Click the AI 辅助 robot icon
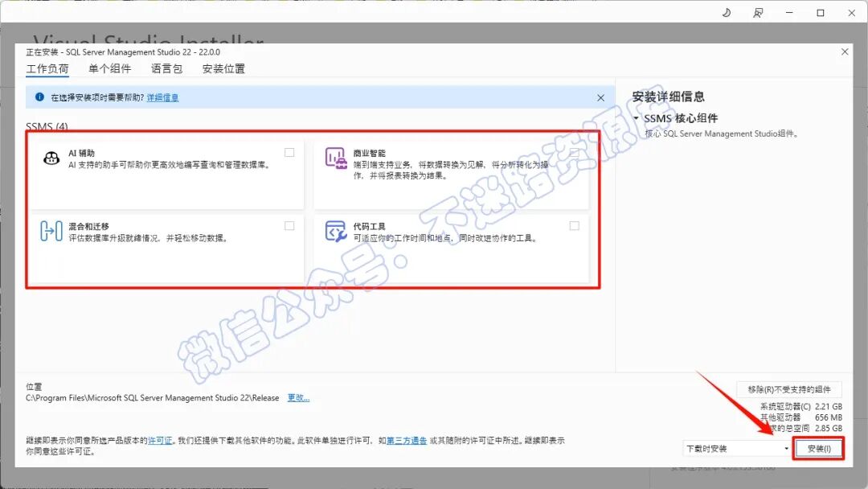Viewport: 868px width, 489px height. coord(51,158)
